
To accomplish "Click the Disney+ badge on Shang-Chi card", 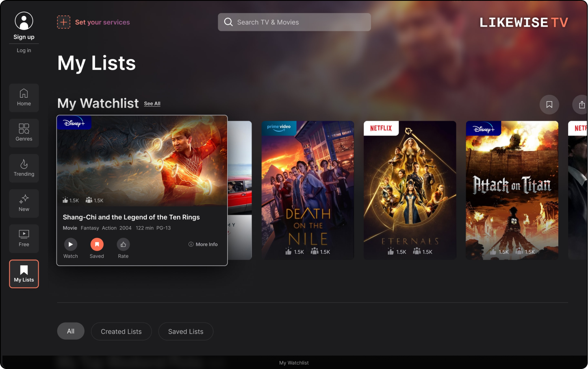I will coord(74,123).
